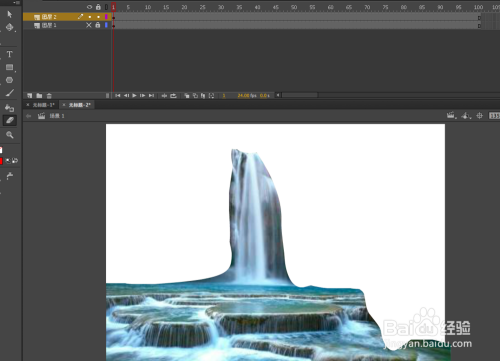Select the Rectangle tool
500x361 pixels.
[x=9, y=67]
